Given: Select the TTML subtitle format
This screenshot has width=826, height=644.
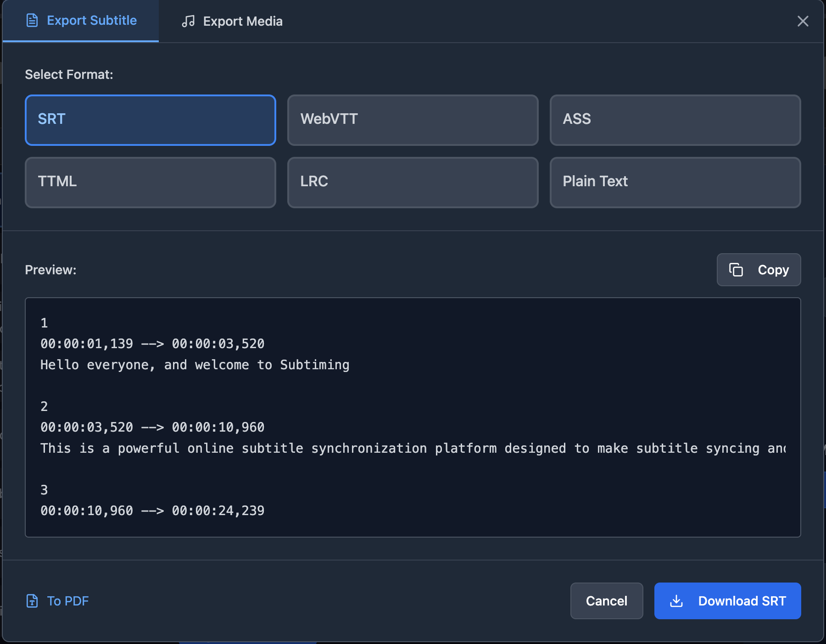Looking at the screenshot, I should (x=150, y=182).
